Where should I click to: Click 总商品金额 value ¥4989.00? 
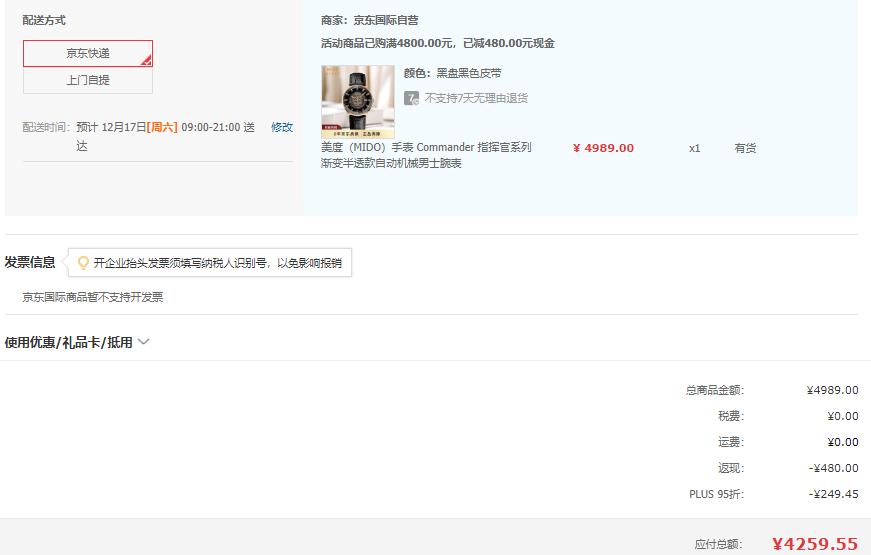pos(833,390)
